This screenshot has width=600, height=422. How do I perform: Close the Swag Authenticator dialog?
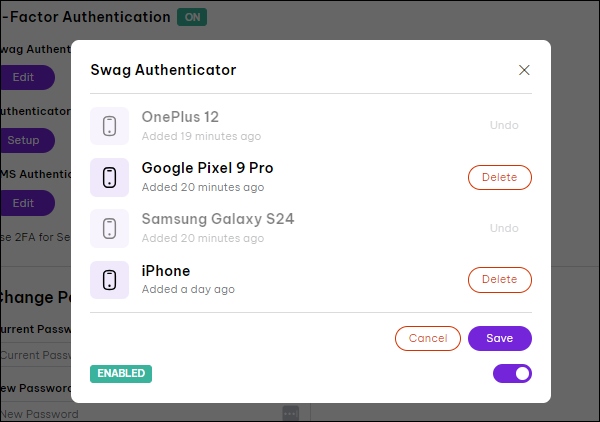(x=524, y=70)
